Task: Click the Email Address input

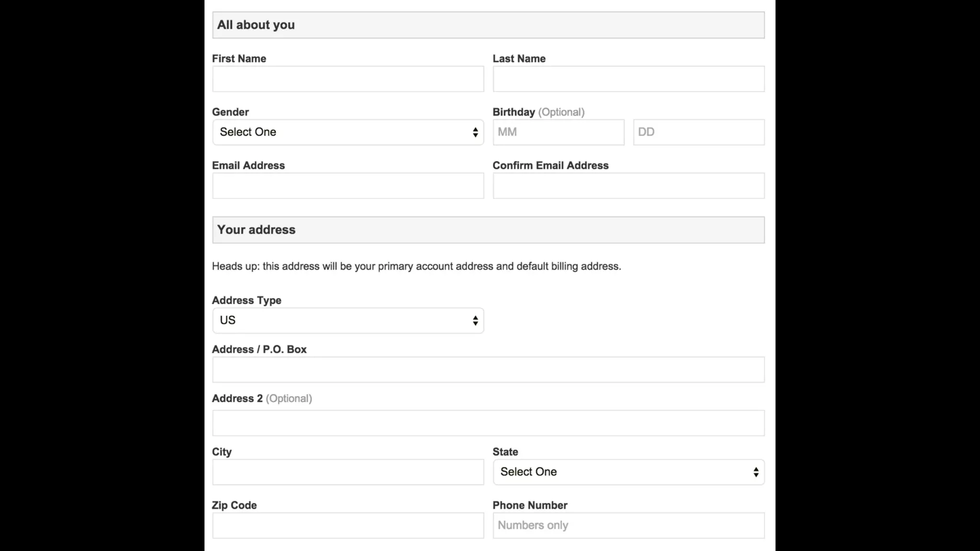Action: click(x=348, y=186)
